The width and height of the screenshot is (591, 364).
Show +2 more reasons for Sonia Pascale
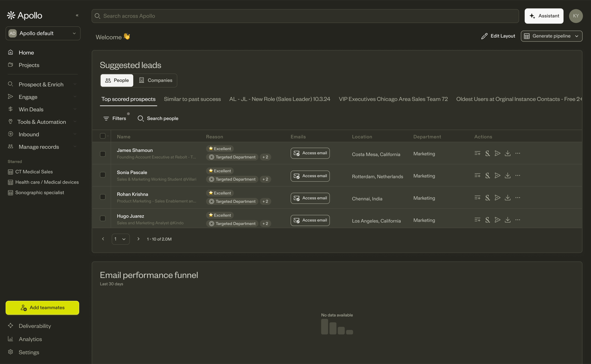tap(265, 179)
